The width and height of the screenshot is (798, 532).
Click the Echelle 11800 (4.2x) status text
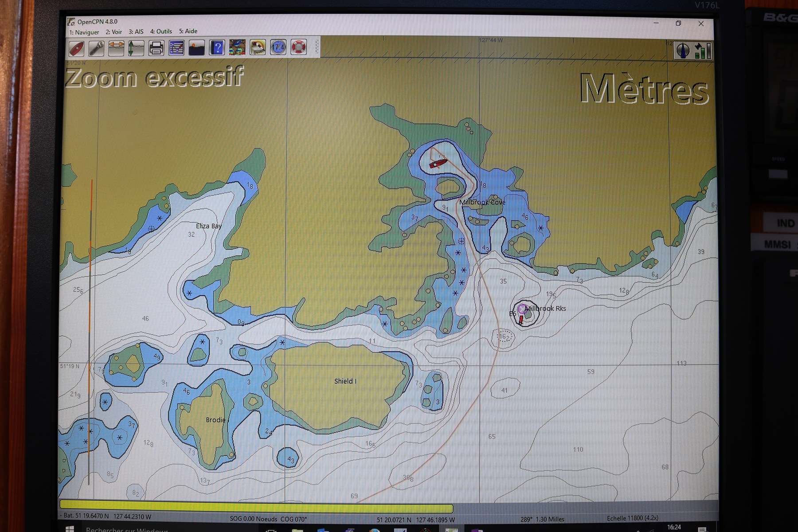pyautogui.click(x=632, y=518)
